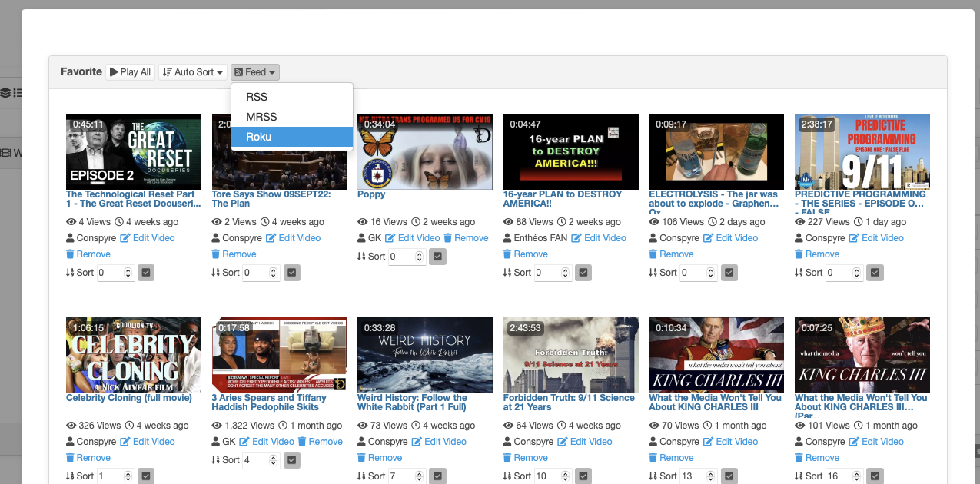Edit Video for 3 Aries Spears video
The image size is (980, 484).
pyautogui.click(x=267, y=442)
